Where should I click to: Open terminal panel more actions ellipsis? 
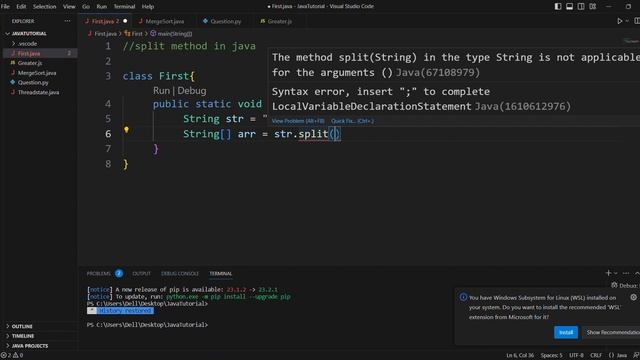point(626,273)
